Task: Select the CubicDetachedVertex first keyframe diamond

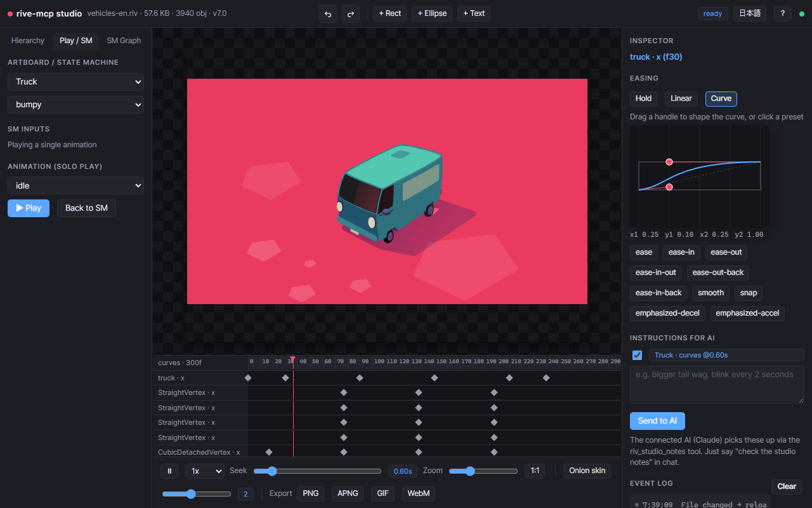Action: pyautogui.click(x=268, y=452)
